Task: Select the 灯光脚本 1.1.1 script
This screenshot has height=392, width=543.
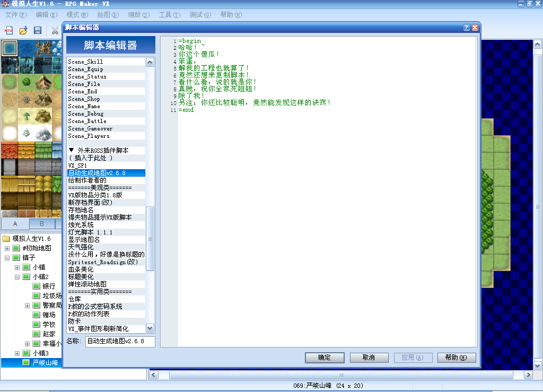Action: (x=106, y=232)
